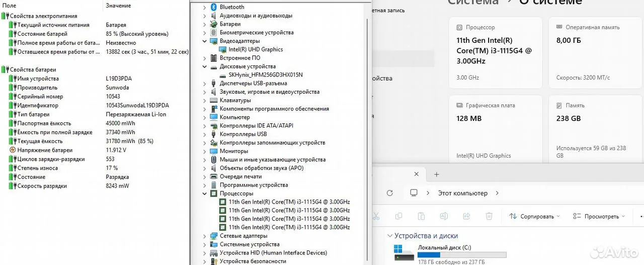Click the value 37340 mWh
This screenshot has width=644, height=265.
120,132
